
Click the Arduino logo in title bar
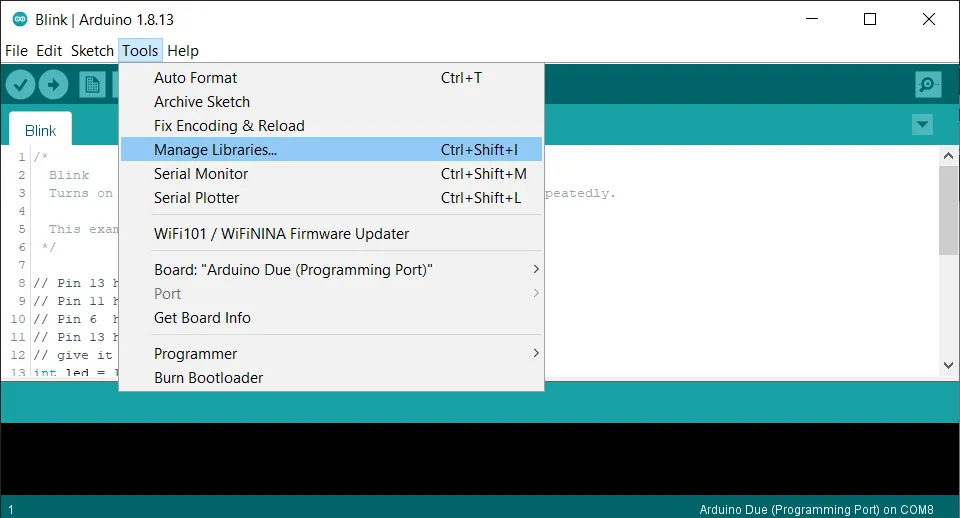coord(19,19)
